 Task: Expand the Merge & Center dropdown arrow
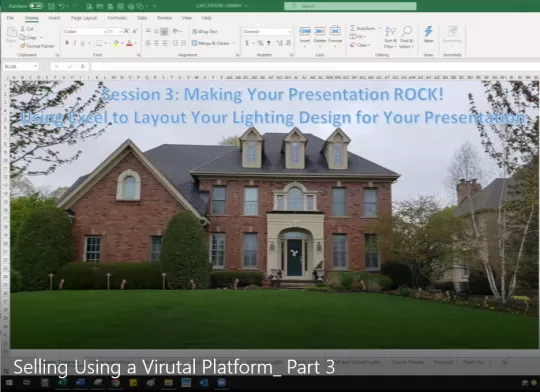tap(234, 43)
